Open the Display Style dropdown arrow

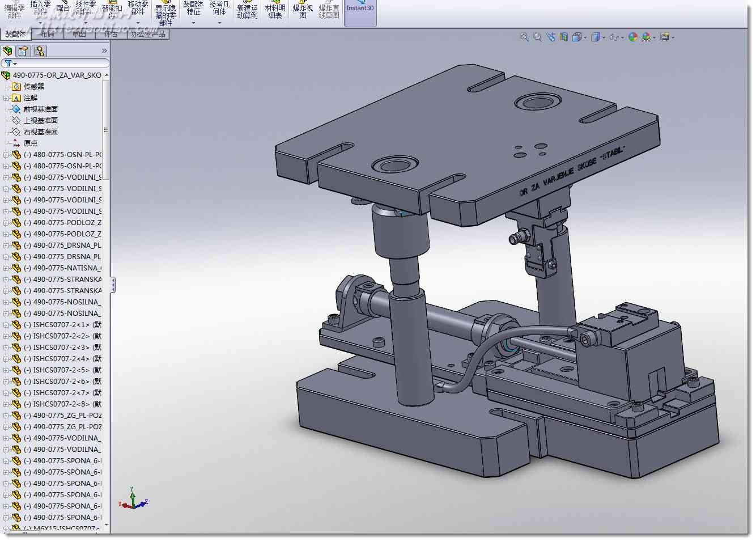pos(604,38)
